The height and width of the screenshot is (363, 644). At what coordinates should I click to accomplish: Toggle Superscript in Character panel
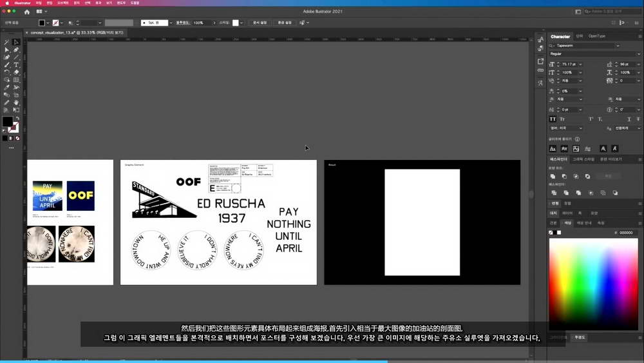[x=591, y=119]
